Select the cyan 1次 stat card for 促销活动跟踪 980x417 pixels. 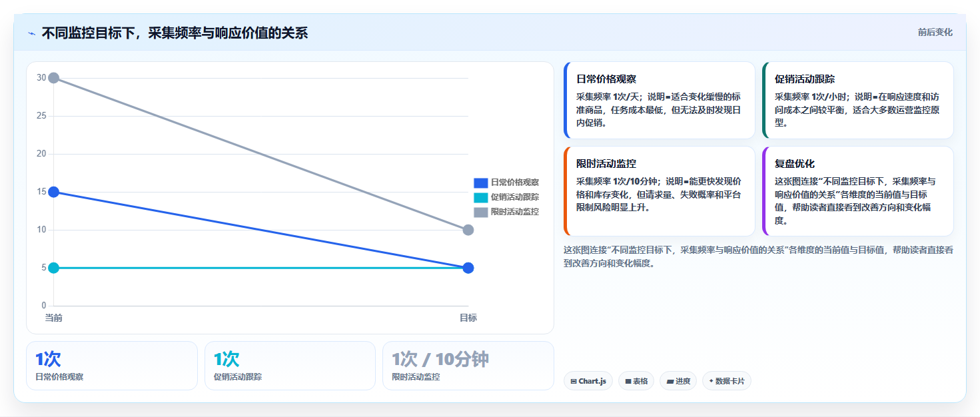pos(290,366)
